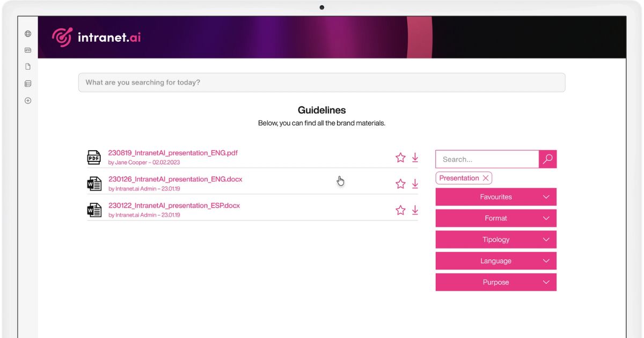Open the Language filter dropdown
The height and width of the screenshot is (338, 644).
pos(495,261)
